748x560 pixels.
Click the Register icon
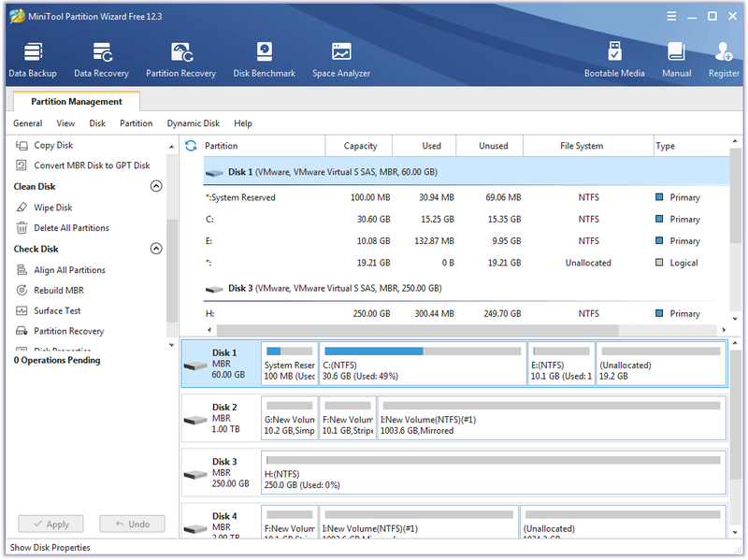[723, 60]
